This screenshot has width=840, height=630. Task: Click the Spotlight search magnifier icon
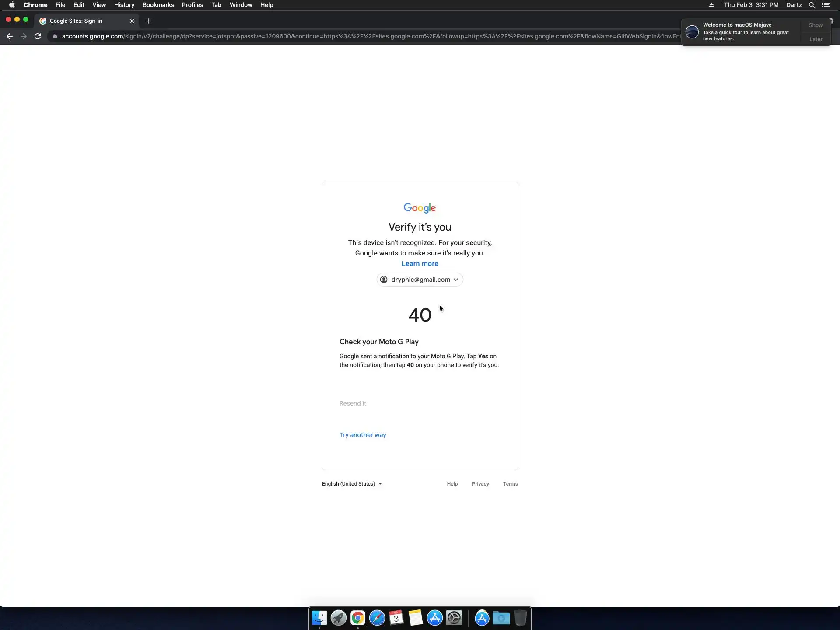click(812, 5)
